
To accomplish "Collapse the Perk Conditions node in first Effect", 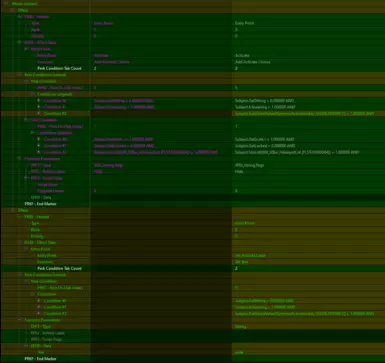I will point(19,75).
